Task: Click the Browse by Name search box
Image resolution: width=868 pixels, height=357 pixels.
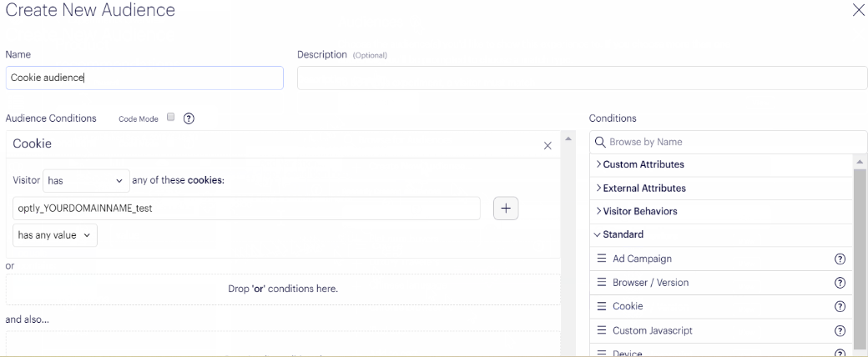Action: coord(728,142)
